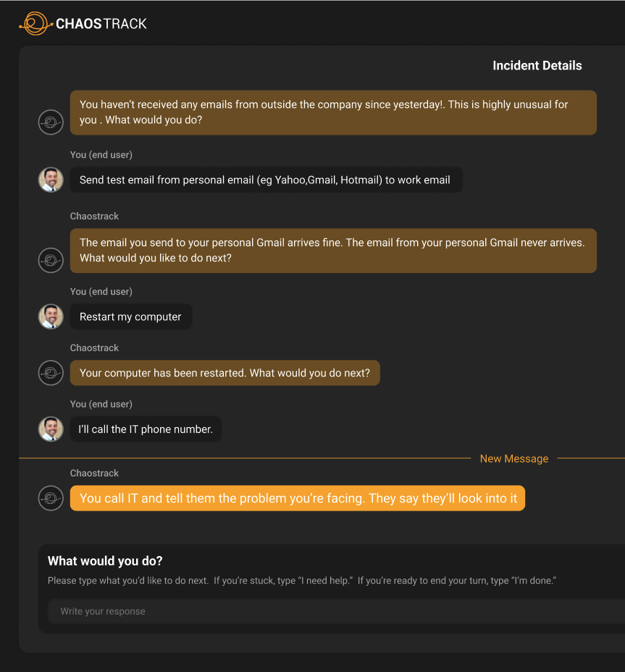Image resolution: width=625 pixels, height=672 pixels.
Task: Select the 'haven't received any emails' message bubble
Action: tap(333, 113)
